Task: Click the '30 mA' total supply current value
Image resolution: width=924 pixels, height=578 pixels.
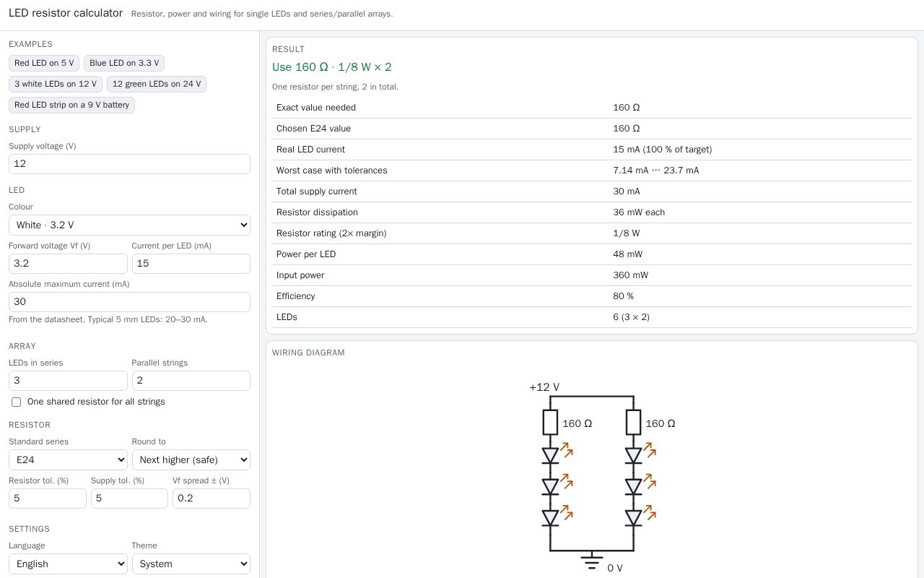Action: coord(627,191)
